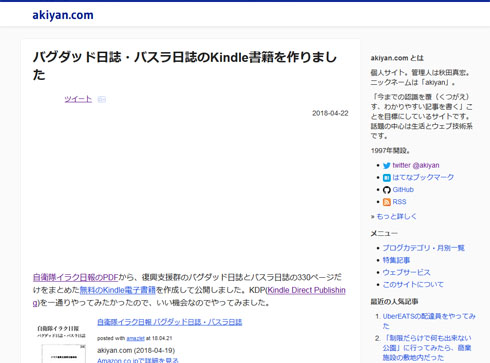This screenshot has width=490, height=363.
Task: Open the twitter @akiyan link
Action: 416,165
